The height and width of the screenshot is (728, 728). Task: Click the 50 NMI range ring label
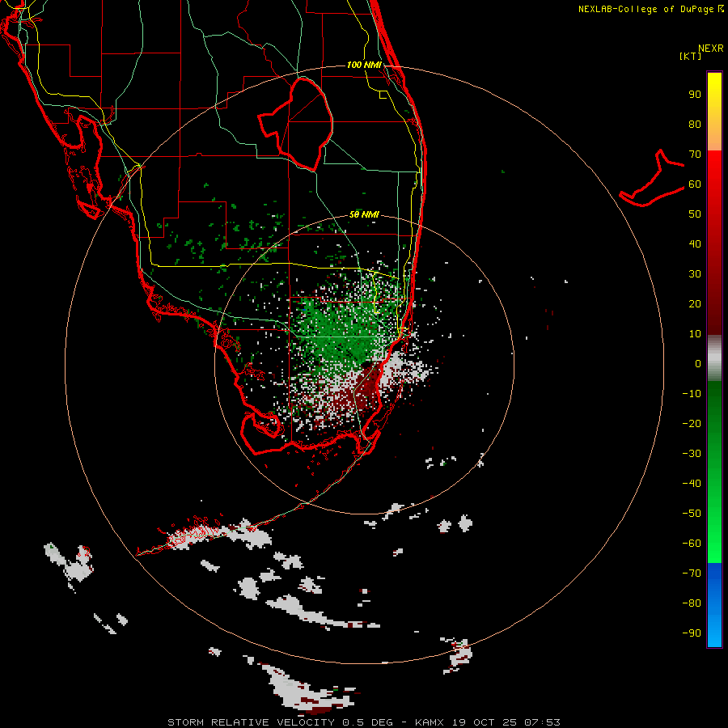(x=364, y=214)
